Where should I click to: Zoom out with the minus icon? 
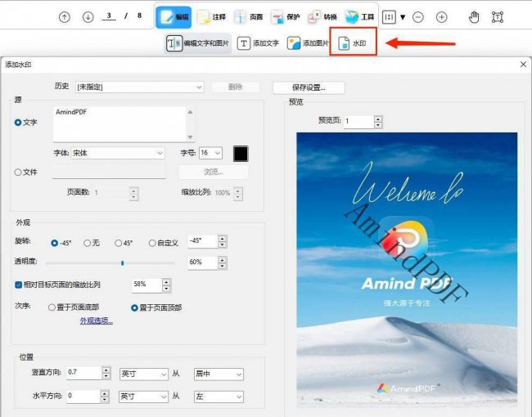click(x=418, y=17)
